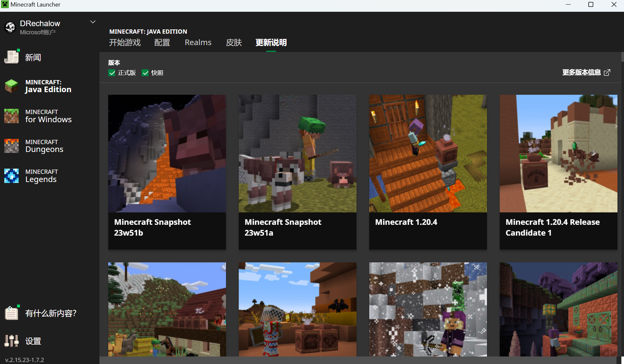Click the DRechalow account avatar
This screenshot has height=364, width=624.
(10, 27)
